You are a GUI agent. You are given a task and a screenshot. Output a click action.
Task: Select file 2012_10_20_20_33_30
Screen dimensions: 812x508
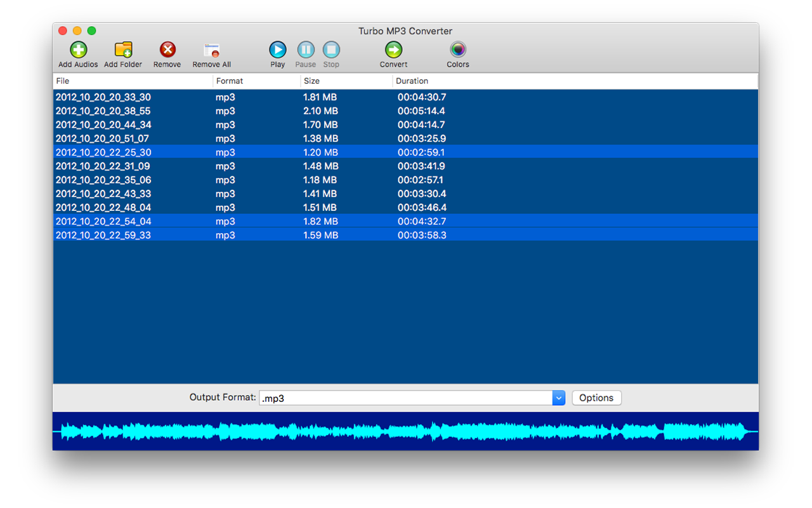point(103,97)
